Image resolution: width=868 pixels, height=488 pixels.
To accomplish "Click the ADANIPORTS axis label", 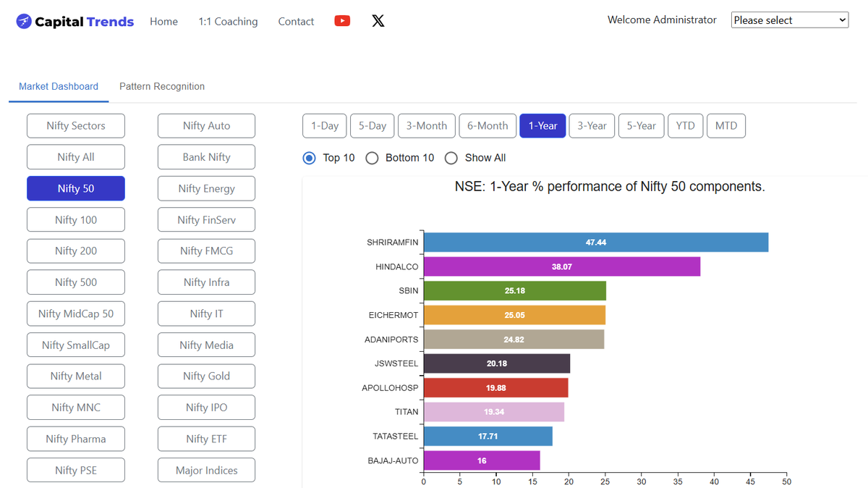I will 391,340.
